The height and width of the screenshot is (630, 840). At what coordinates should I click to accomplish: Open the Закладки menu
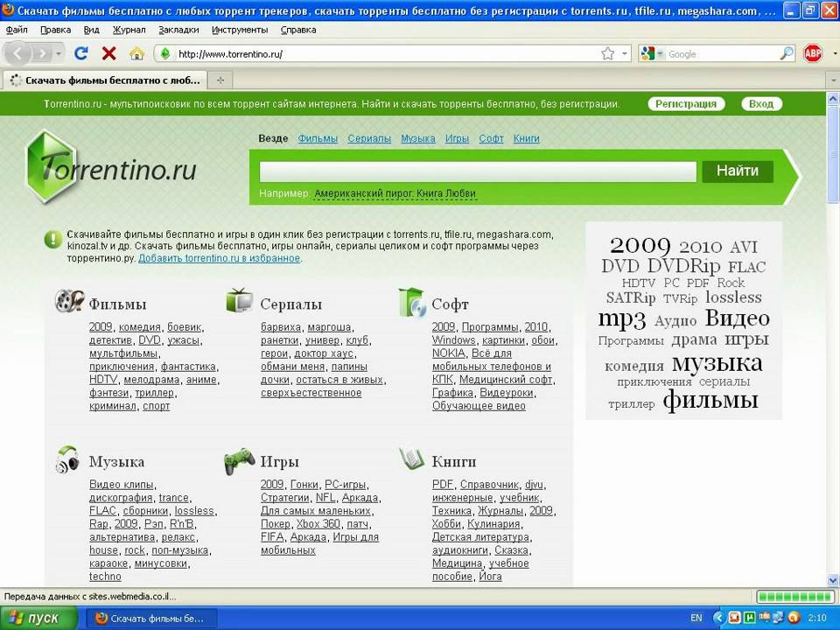coord(178,30)
